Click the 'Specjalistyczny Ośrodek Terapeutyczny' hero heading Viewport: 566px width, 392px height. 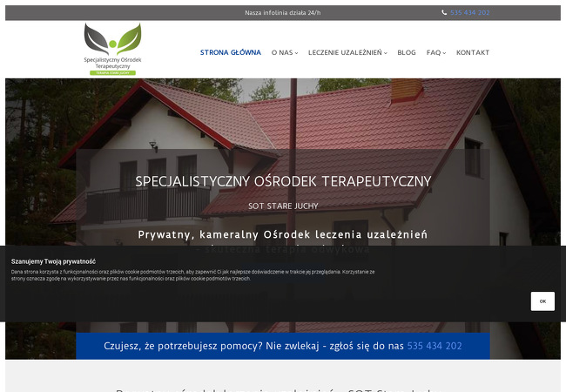283,181
